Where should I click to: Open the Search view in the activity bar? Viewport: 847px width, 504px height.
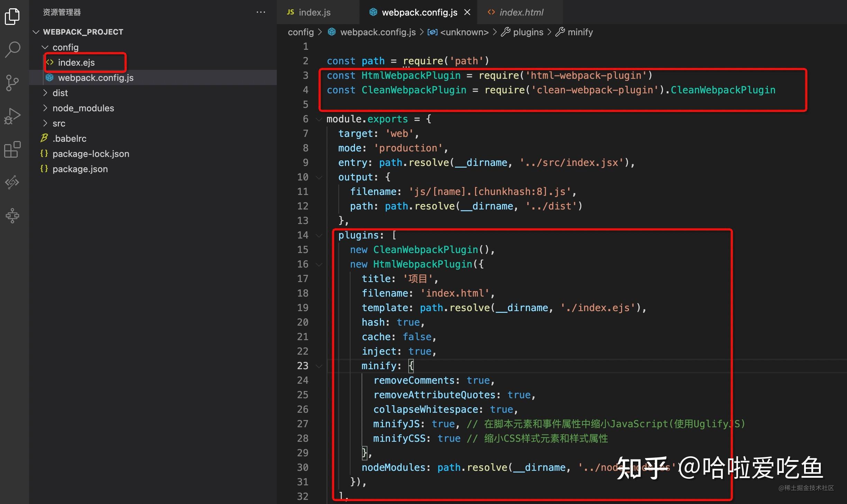pyautogui.click(x=12, y=49)
